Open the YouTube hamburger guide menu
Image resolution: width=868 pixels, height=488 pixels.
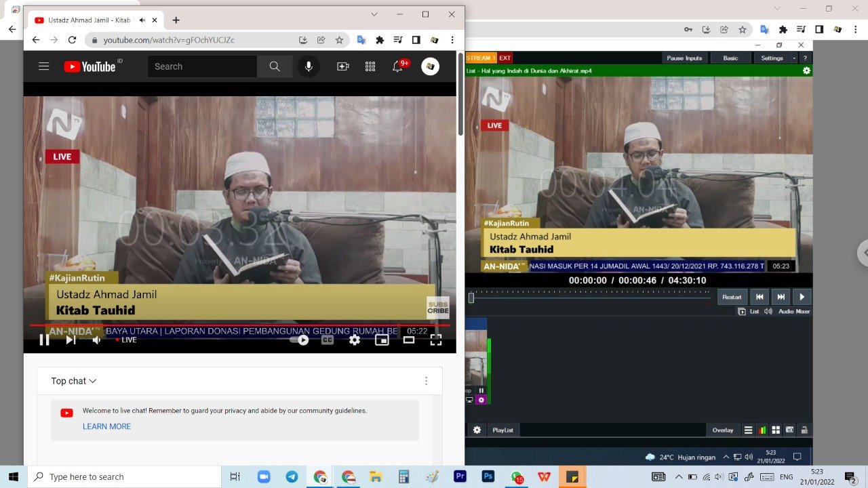coord(44,66)
